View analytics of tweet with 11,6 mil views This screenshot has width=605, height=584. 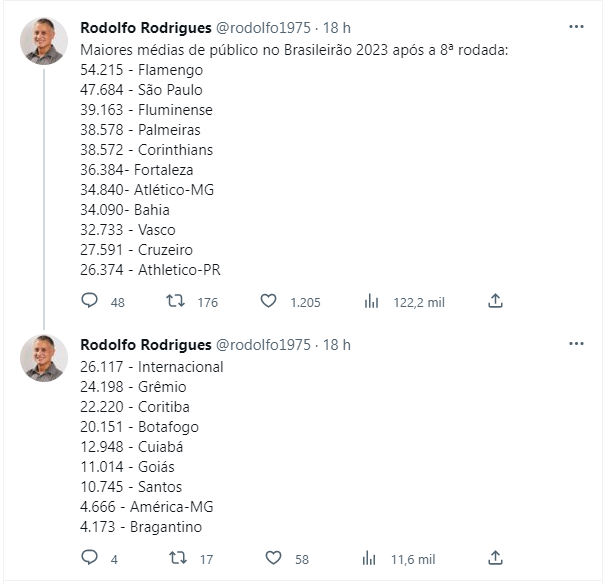click(369, 558)
